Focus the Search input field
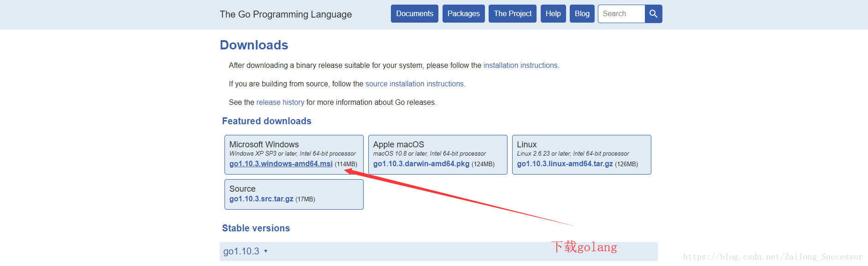The height and width of the screenshot is (266, 868). 621,14
